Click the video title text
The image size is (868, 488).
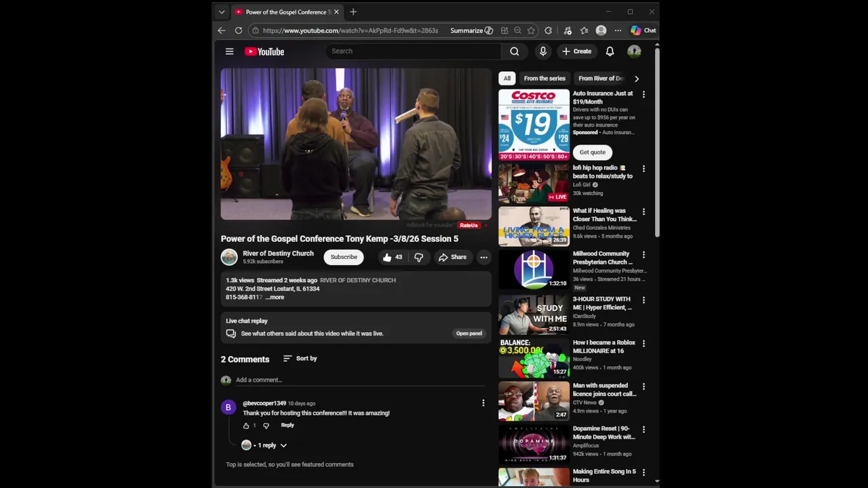[339, 239]
